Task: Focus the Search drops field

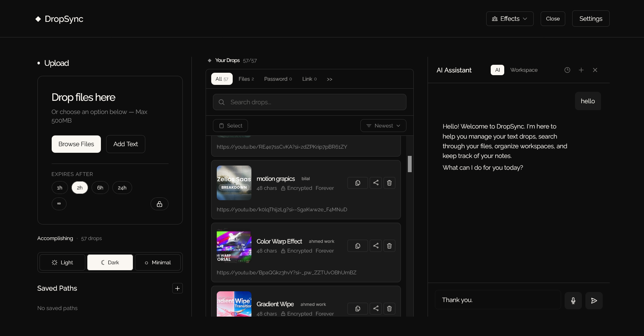Action: click(310, 102)
